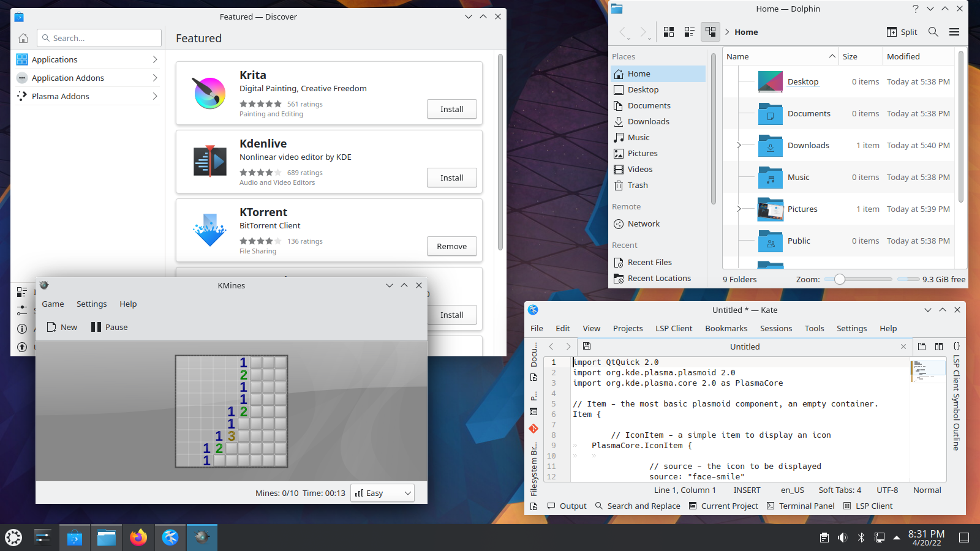Click the Dolphin Icons view mode button
The width and height of the screenshot is (980, 551).
point(669,32)
